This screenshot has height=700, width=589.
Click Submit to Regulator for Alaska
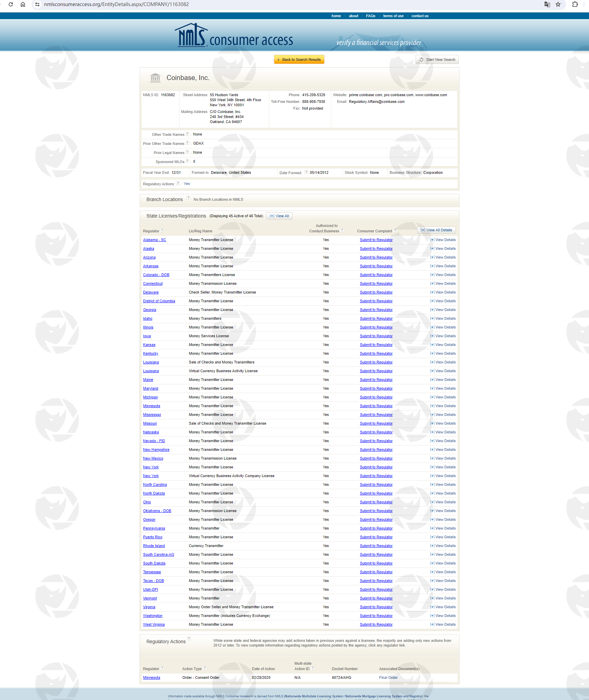click(376, 249)
